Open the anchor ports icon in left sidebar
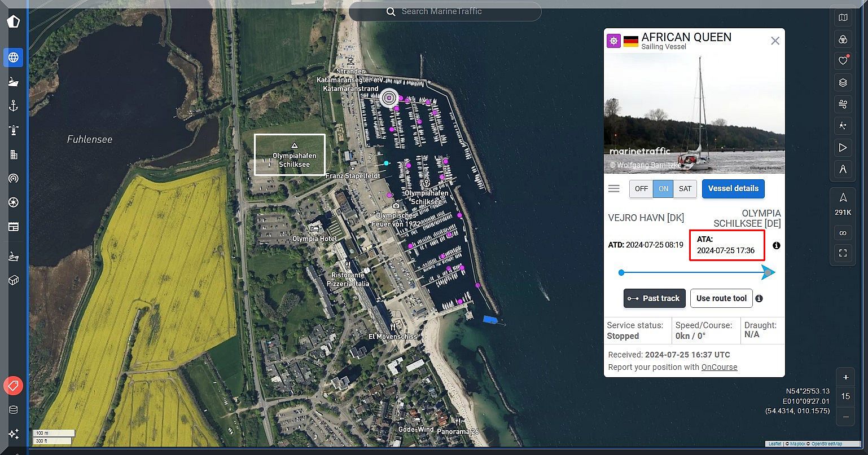 coord(14,106)
